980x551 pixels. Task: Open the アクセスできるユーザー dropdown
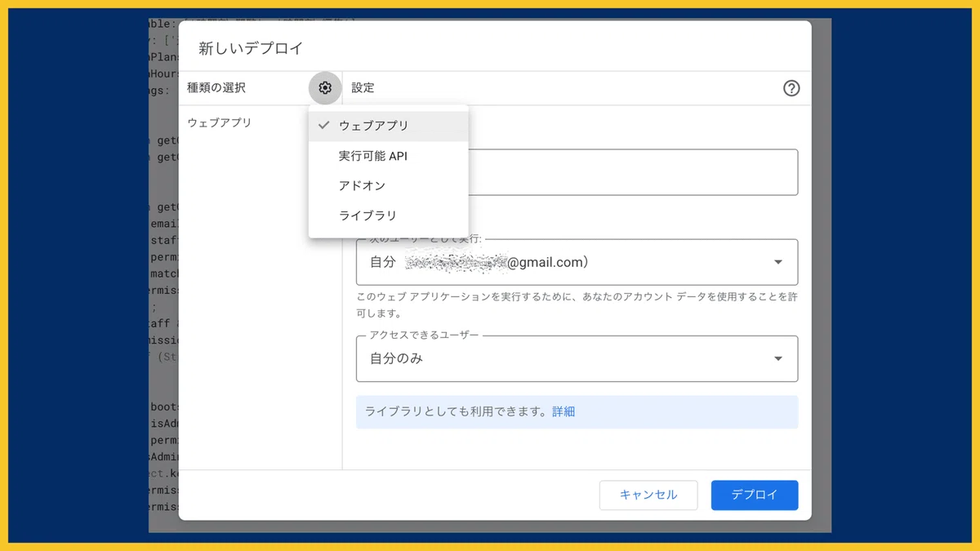click(x=577, y=358)
